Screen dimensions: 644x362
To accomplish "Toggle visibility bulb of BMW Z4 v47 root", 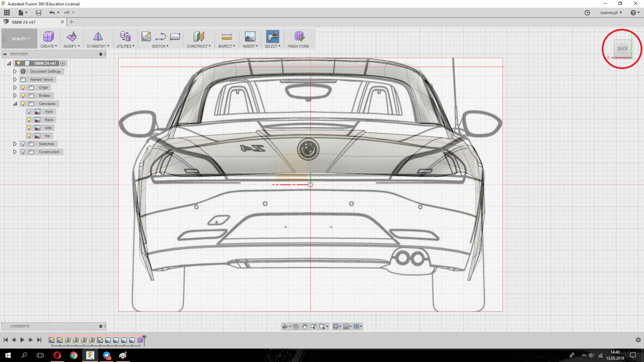I will [19, 63].
